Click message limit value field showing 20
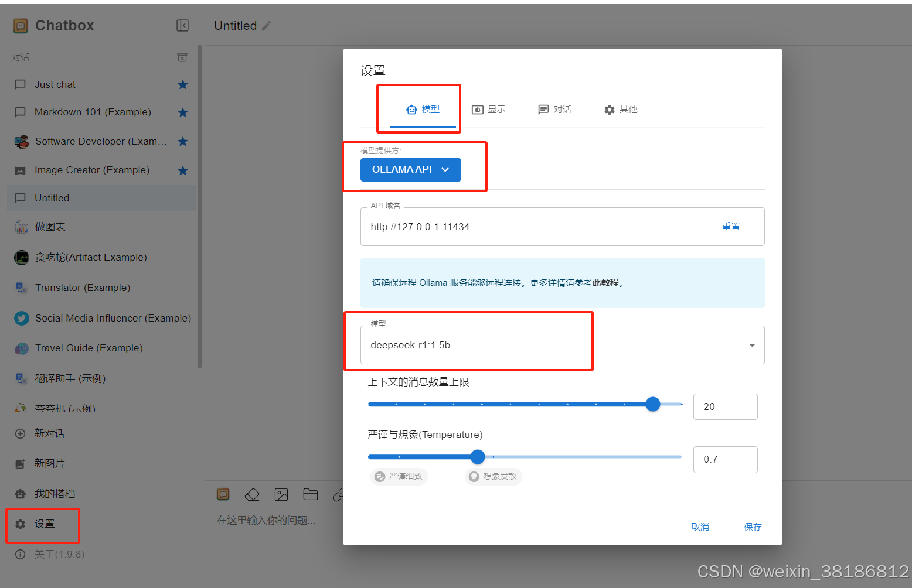The height and width of the screenshot is (588, 912). coord(726,406)
